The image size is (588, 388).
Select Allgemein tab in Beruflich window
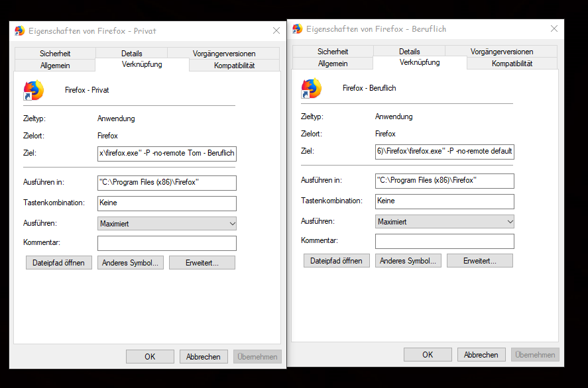(333, 64)
